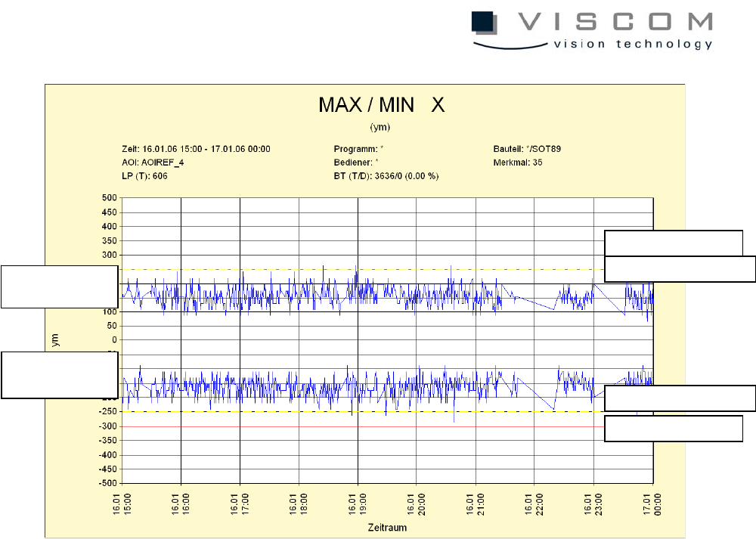
Task: Click the '17.01 00:00' x-axis label
Action: pos(653,504)
